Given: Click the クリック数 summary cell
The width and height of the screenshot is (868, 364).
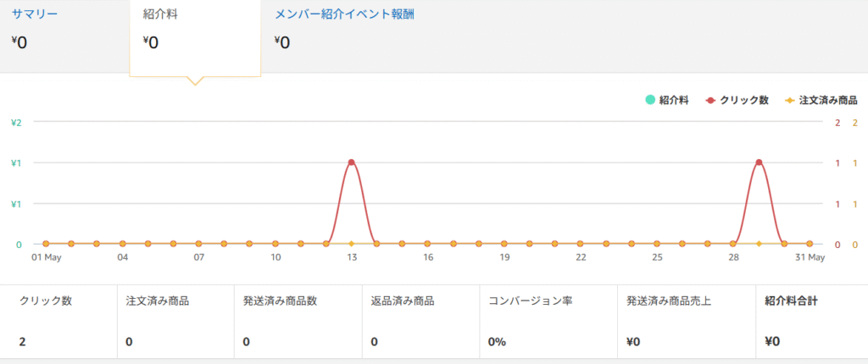Looking at the screenshot, I should [58, 322].
